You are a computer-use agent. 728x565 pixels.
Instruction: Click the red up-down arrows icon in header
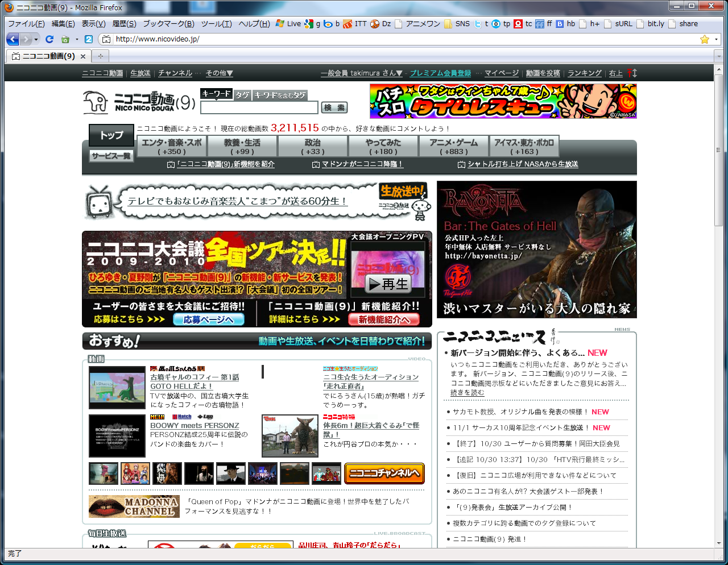tap(632, 73)
